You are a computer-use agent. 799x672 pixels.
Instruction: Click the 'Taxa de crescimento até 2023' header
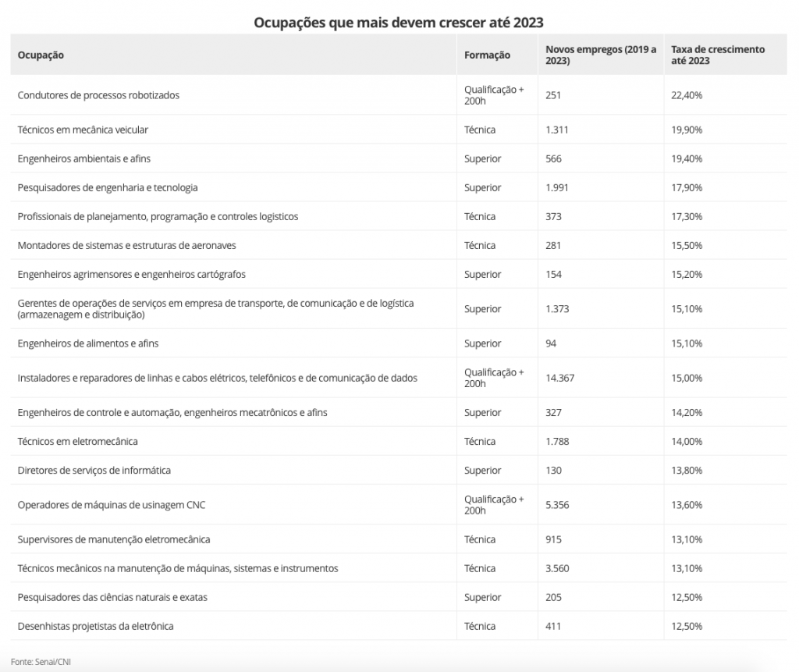[718, 55]
